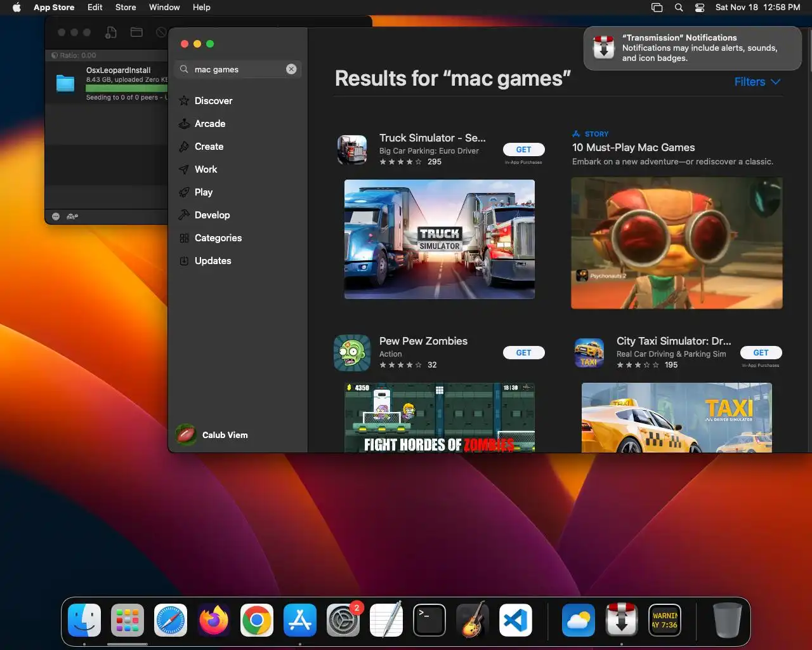Click the Stage Manager icon in menu bar

click(x=657, y=8)
